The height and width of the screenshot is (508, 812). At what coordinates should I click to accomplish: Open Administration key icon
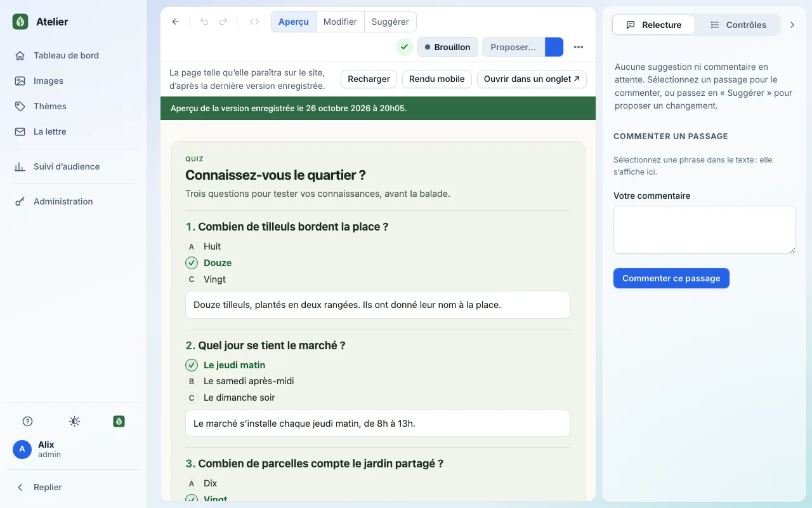tap(20, 201)
